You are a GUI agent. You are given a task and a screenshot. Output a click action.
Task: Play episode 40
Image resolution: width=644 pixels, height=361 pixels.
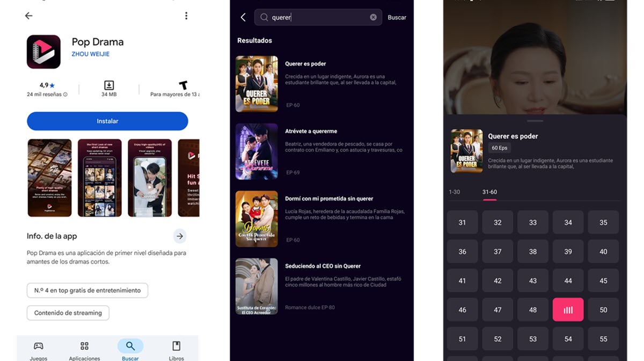coord(603,251)
